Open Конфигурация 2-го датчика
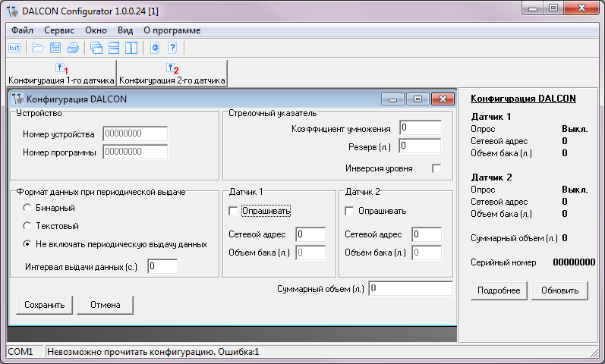This screenshot has width=605, height=364. click(x=172, y=74)
